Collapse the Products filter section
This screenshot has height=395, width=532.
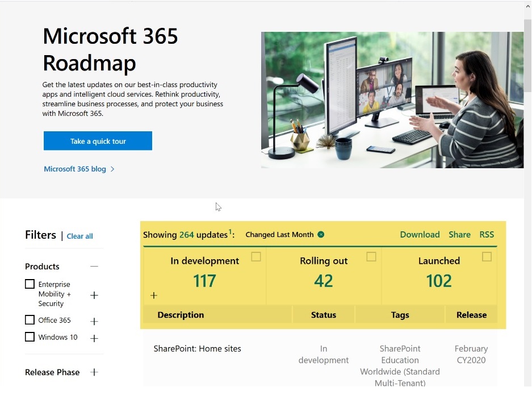pos(94,267)
